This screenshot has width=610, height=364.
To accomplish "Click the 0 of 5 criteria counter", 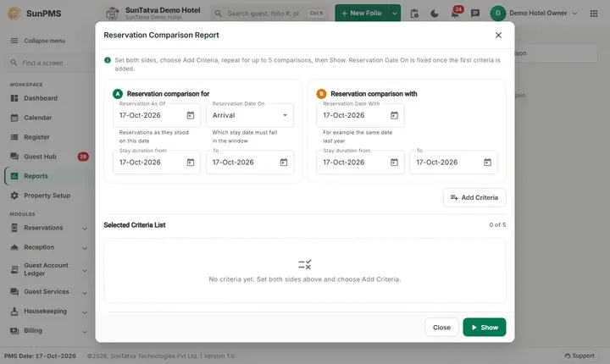I will click(x=497, y=225).
